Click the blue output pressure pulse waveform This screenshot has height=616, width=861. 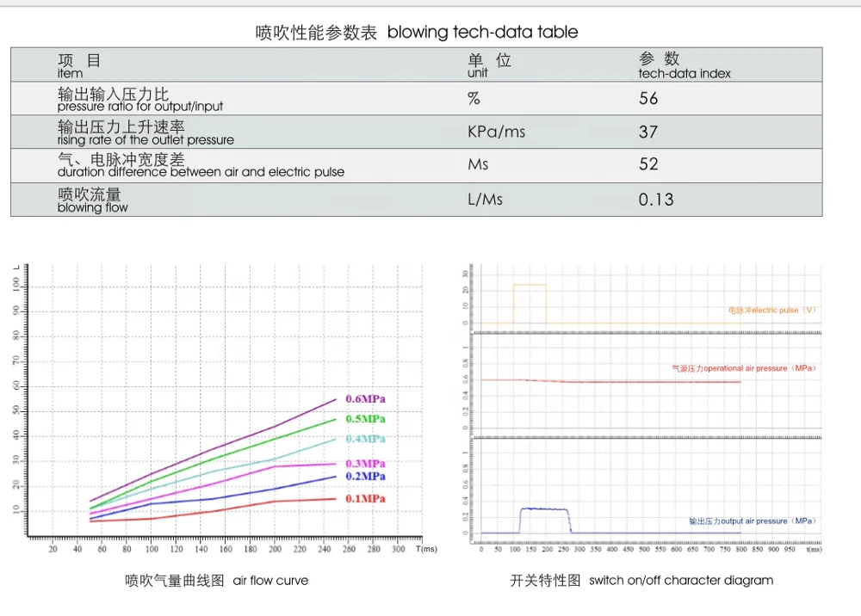(545, 520)
